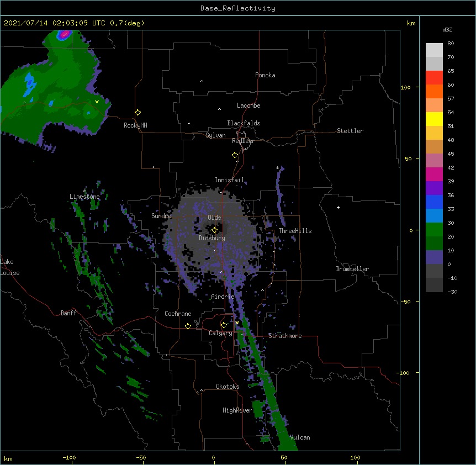
Task: Click the Stettler city label
Action: (x=350, y=131)
